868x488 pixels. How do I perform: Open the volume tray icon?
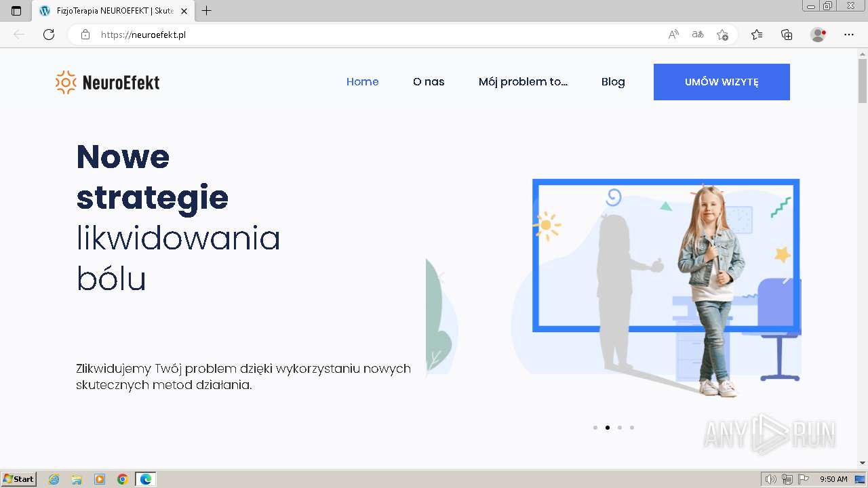point(771,479)
